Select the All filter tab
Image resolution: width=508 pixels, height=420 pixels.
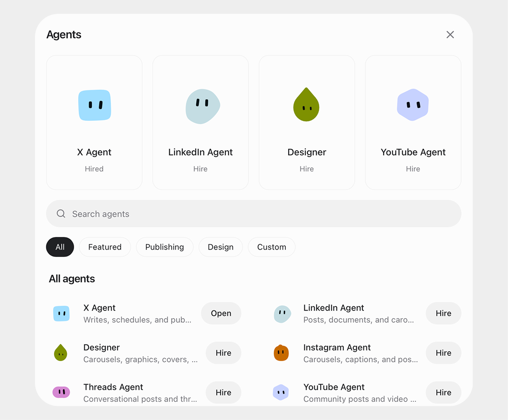(x=60, y=247)
